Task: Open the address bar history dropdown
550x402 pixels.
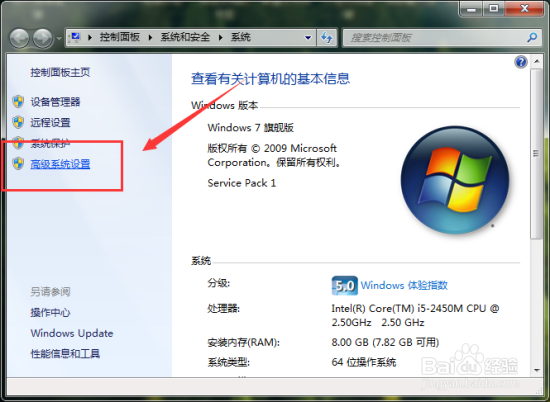Action: (x=308, y=38)
